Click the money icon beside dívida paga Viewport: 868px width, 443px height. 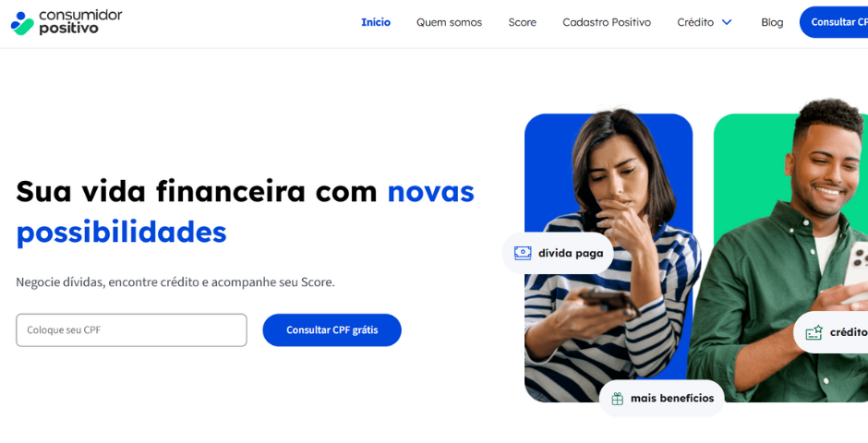(523, 253)
